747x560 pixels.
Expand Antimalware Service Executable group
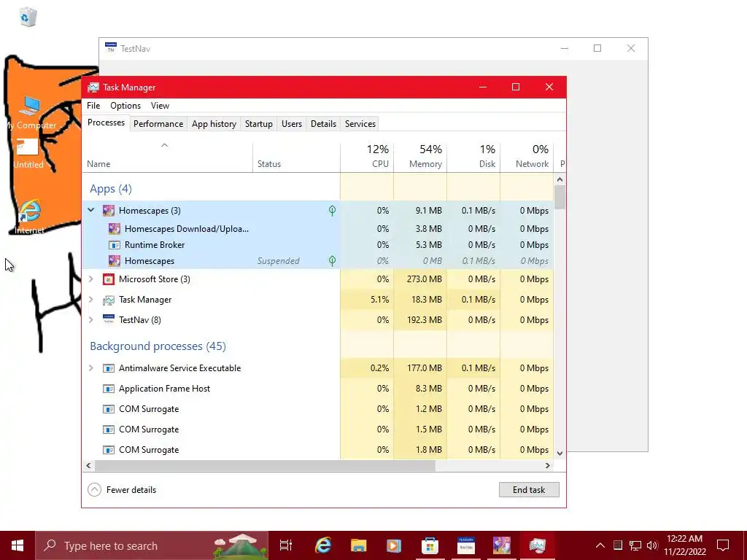coord(91,368)
